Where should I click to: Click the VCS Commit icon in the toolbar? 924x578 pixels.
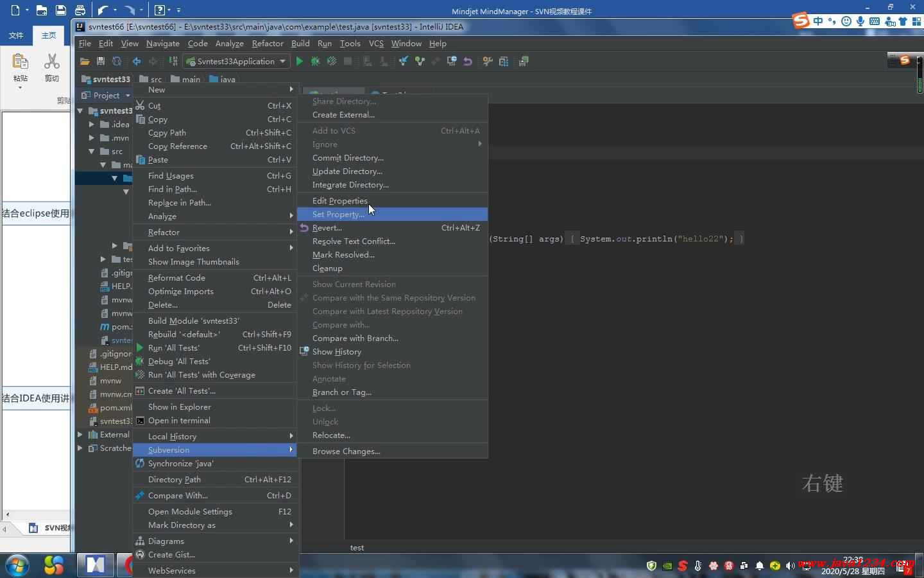click(420, 61)
